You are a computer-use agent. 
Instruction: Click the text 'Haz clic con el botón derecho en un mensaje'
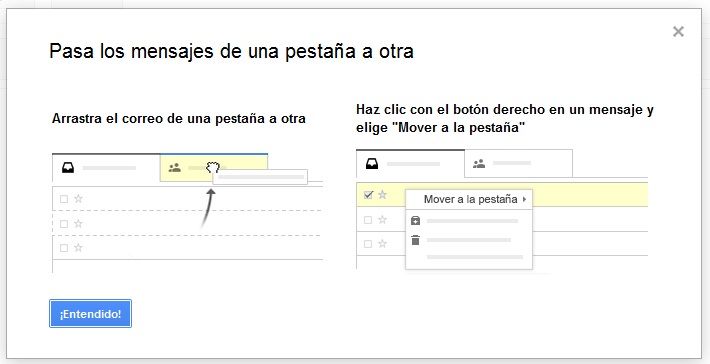499,110
